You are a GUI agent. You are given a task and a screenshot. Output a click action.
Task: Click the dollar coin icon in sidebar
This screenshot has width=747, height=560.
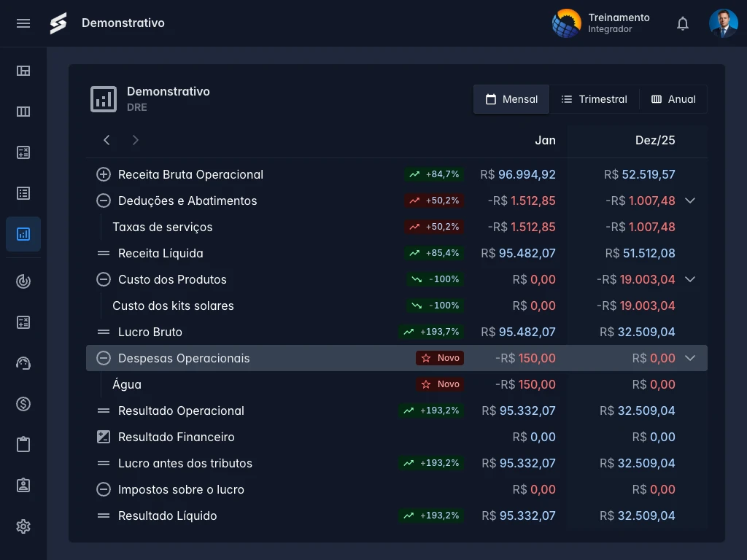(23, 403)
